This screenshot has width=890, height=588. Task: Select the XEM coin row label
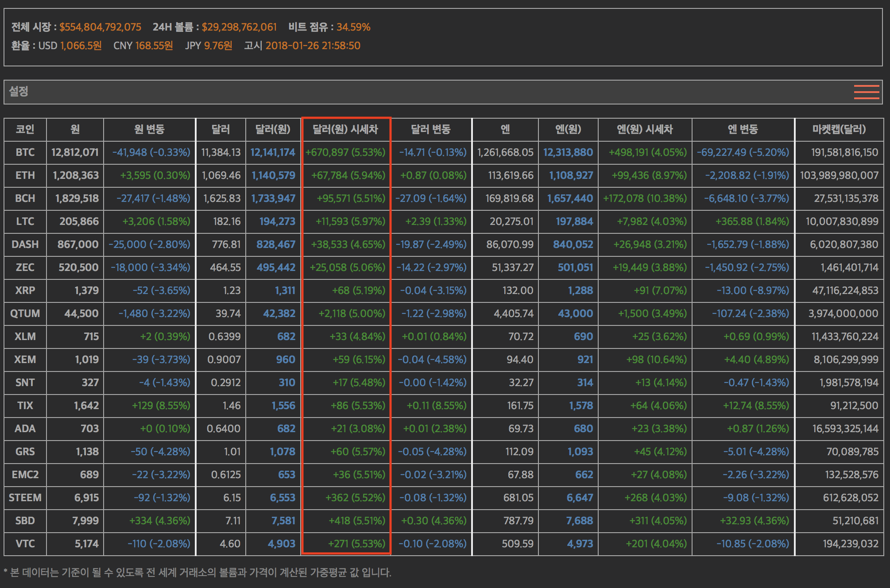tap(25, 360)
